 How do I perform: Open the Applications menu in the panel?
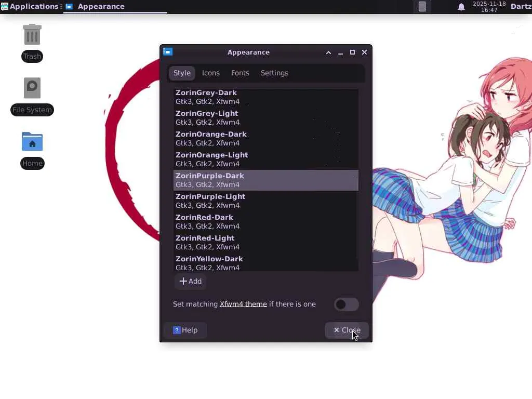[30, 6]
